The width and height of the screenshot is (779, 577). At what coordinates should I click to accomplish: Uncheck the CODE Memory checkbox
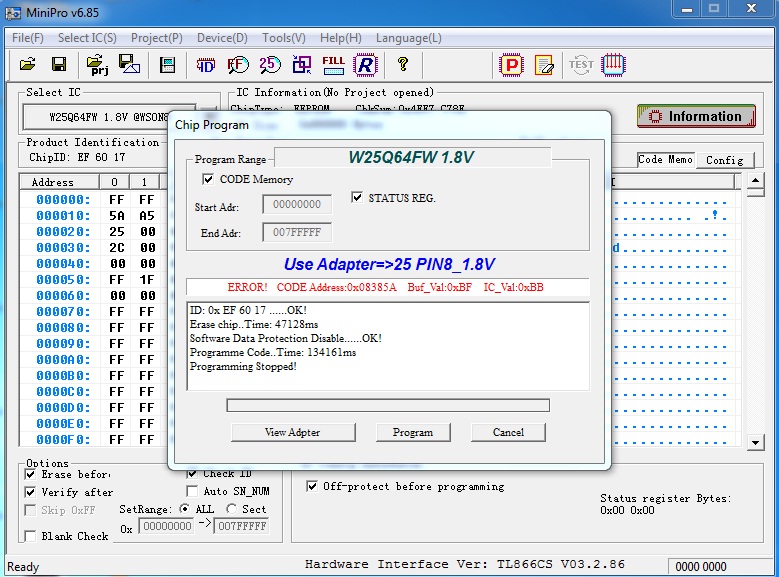click(208, 180)
